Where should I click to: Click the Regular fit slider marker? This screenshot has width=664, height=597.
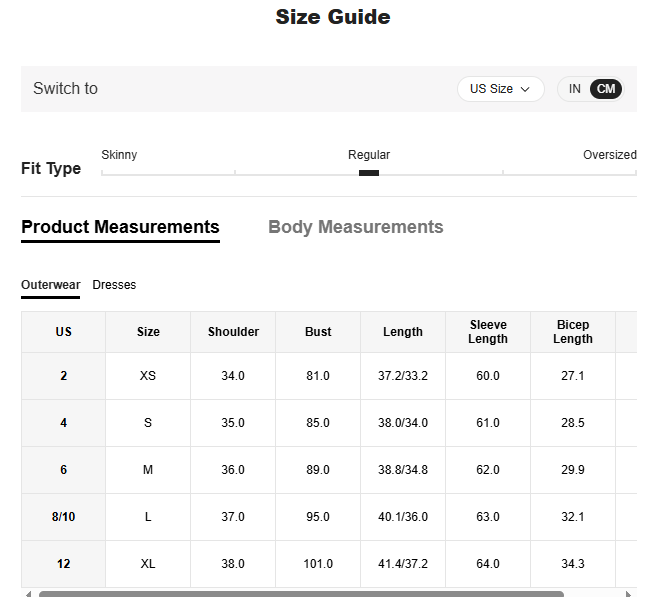[x=369, y=173]
